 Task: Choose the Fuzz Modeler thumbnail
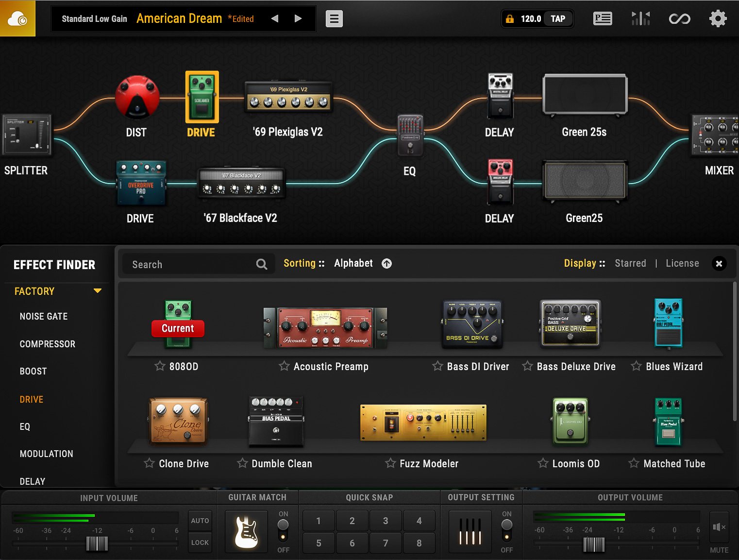click(423, 422)
